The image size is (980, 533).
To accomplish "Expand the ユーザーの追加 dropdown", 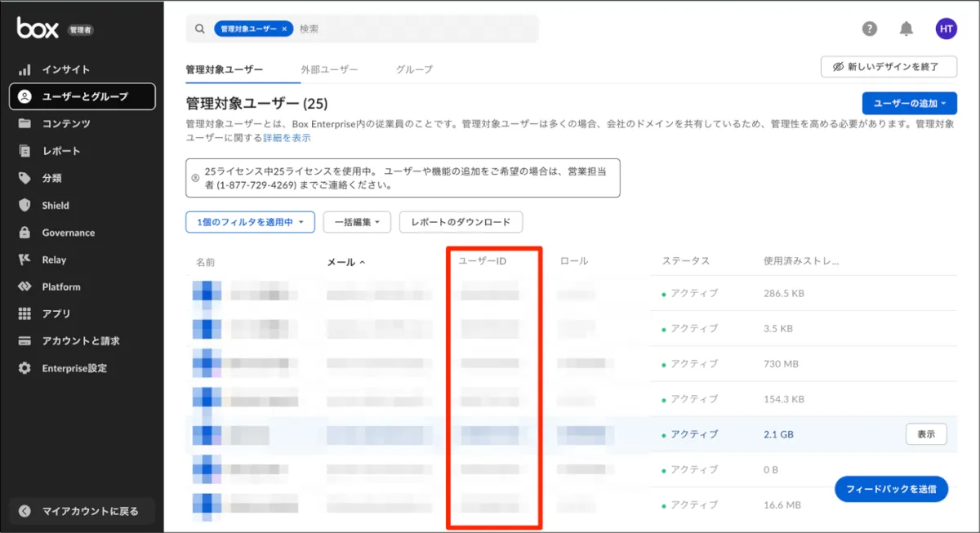I will [x=909, y=104].
